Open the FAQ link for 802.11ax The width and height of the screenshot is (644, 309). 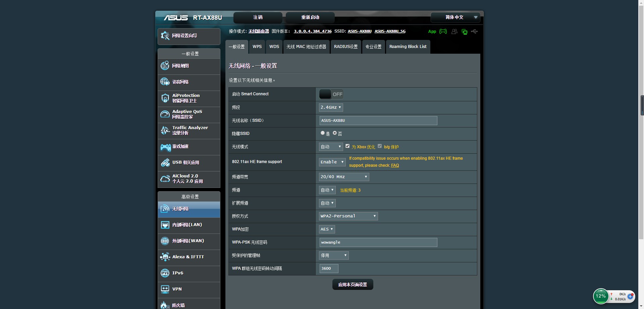point(395,165)
